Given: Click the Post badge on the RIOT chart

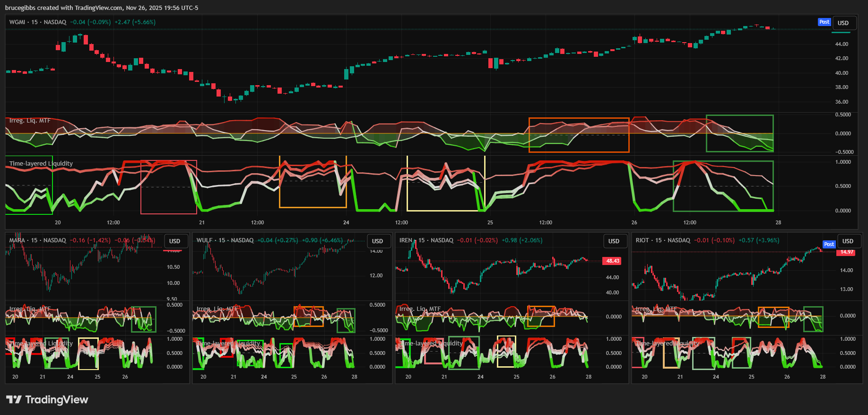Looking at the screenshot, I should tap(829, 244).
